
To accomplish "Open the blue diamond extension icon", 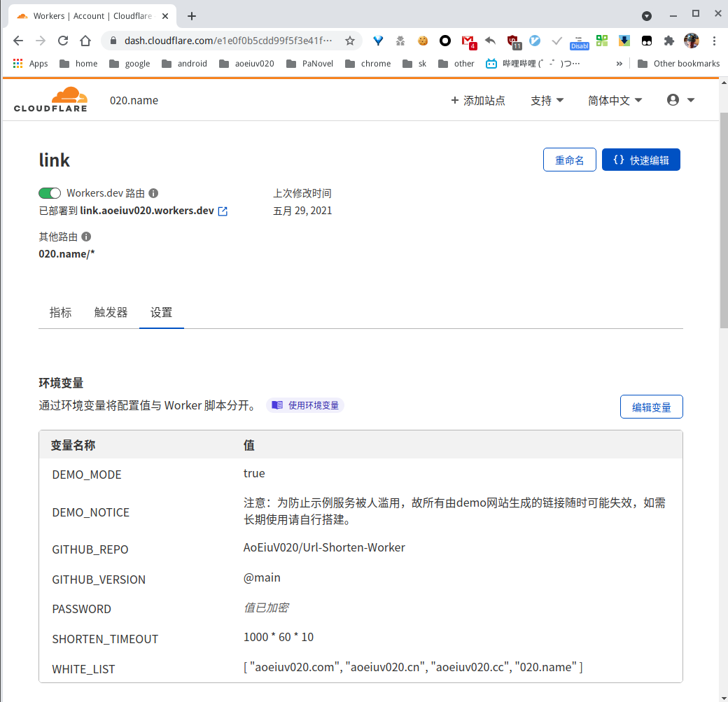I will 378,41.
